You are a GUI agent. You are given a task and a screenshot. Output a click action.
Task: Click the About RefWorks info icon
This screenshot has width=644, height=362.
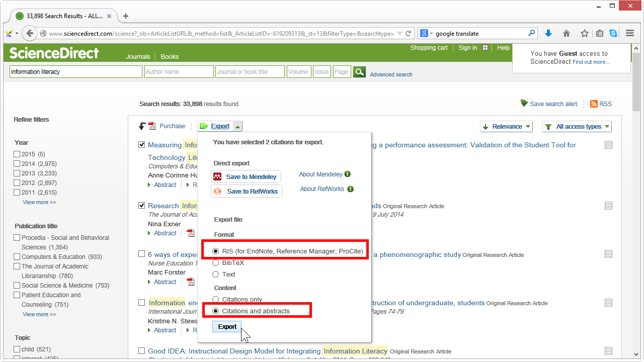pyautogui.click(x=350, y=189)
